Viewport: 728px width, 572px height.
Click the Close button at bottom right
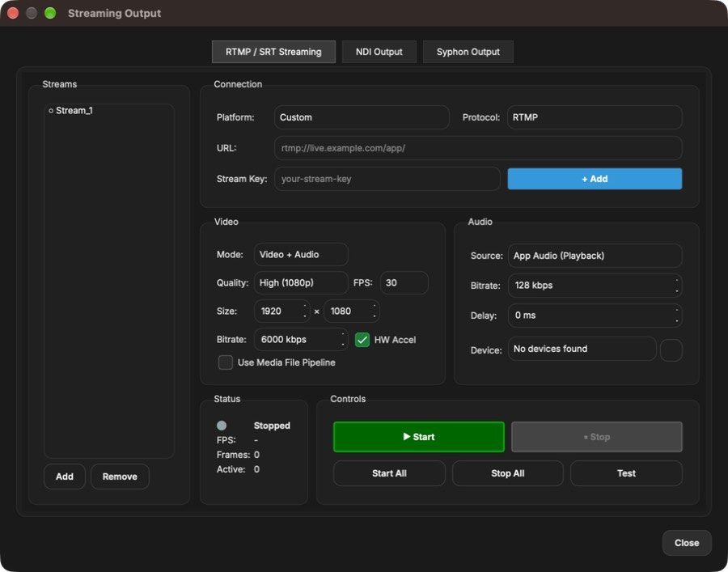tap(687, 543)
